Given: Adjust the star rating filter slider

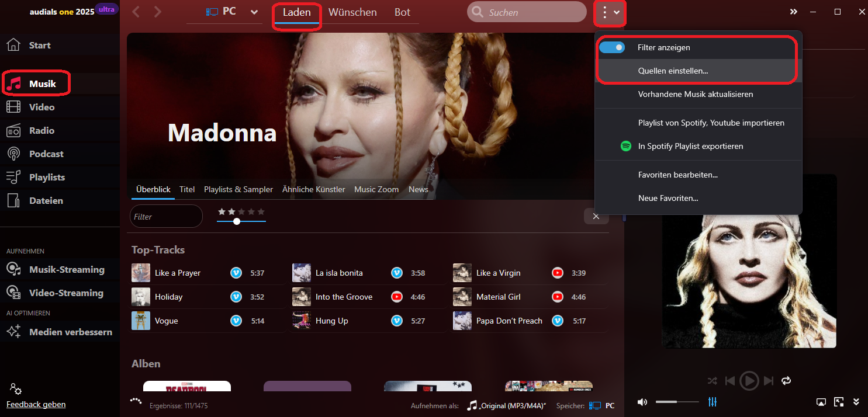Looking at the screenshot, I should pyautogui.click(x=237, y=221).
